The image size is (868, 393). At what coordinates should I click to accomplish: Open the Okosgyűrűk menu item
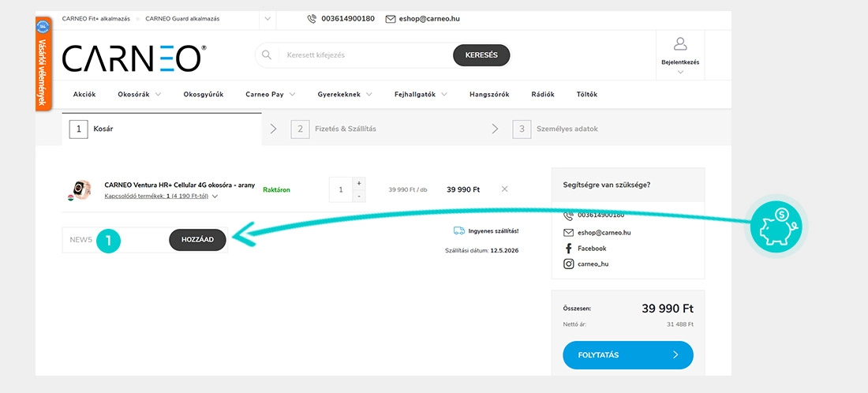(203, 94)
